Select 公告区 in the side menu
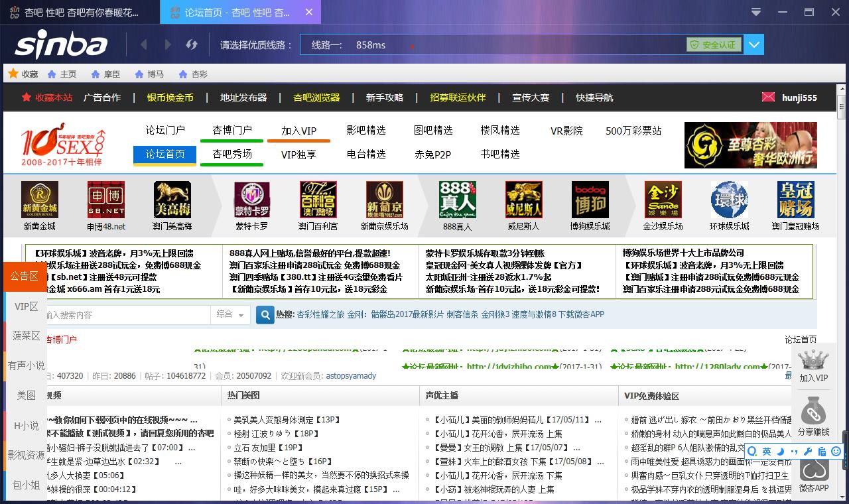This screenshot has width=849, height=504. [25, 277]
